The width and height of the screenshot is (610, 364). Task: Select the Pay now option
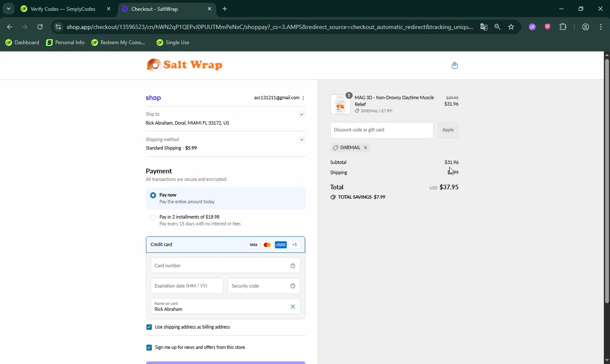point(153,195)
